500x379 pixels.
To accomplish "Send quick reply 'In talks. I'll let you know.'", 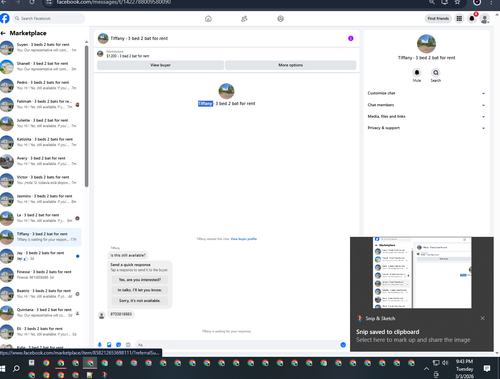I will coord(140,290).
